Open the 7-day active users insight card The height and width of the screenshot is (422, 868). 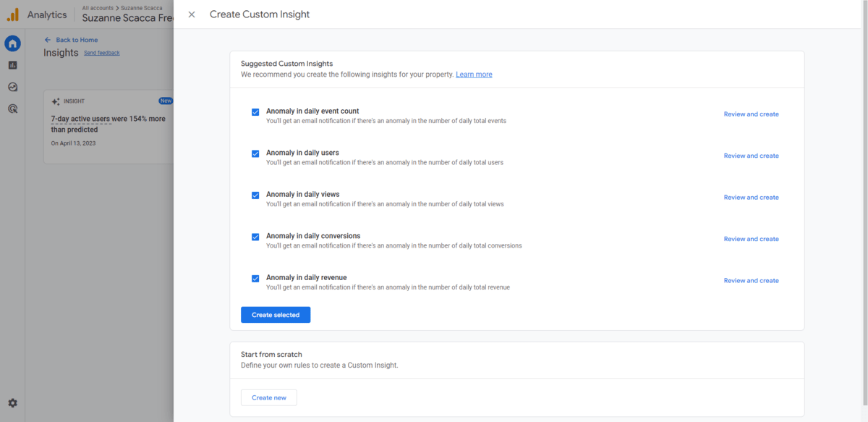point(109,127)
